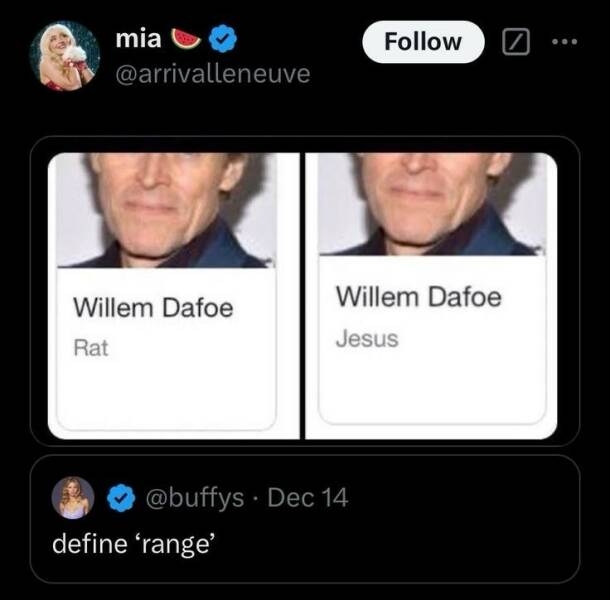The image size is (610, 600).
Task: Click the 'Rat' role label
Action: (90, 348)
